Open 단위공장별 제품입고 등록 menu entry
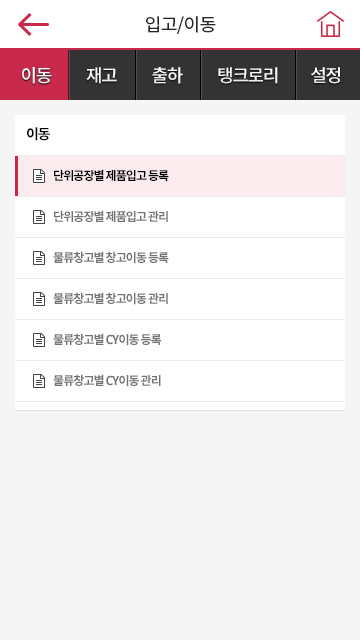 point(180,176)
